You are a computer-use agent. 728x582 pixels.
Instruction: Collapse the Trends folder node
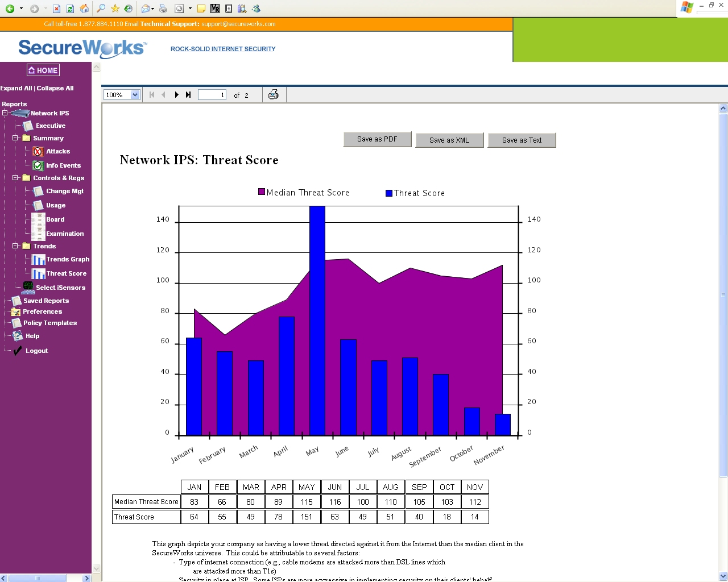coord(15,246)
